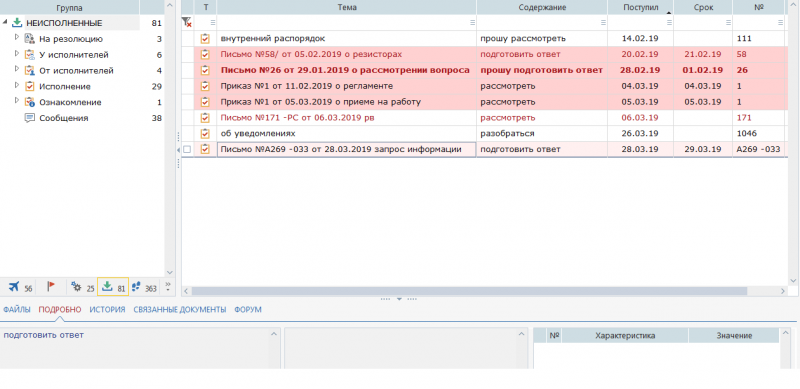This screenshot has height=389, width=800.
Task: Click the 'Характеристика' column header
Action: (x=625, y=335)
